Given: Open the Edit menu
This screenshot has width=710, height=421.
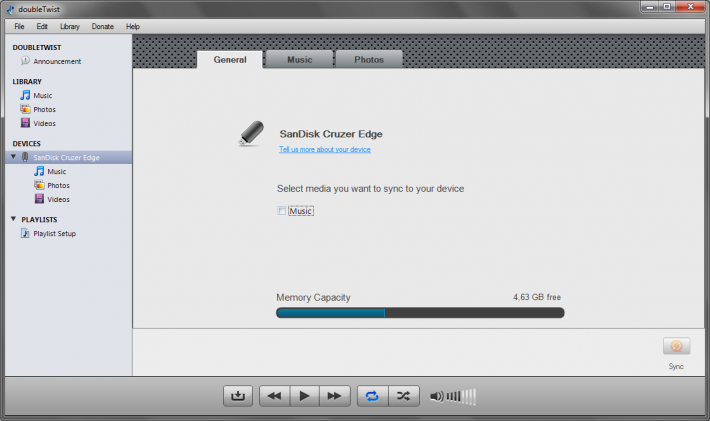Looking at the screenshot, I should click(42, 26).
